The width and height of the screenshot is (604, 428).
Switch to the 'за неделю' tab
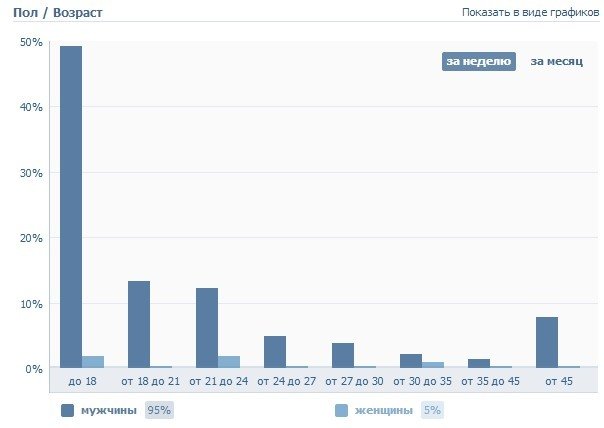click(x=478, y=62)
